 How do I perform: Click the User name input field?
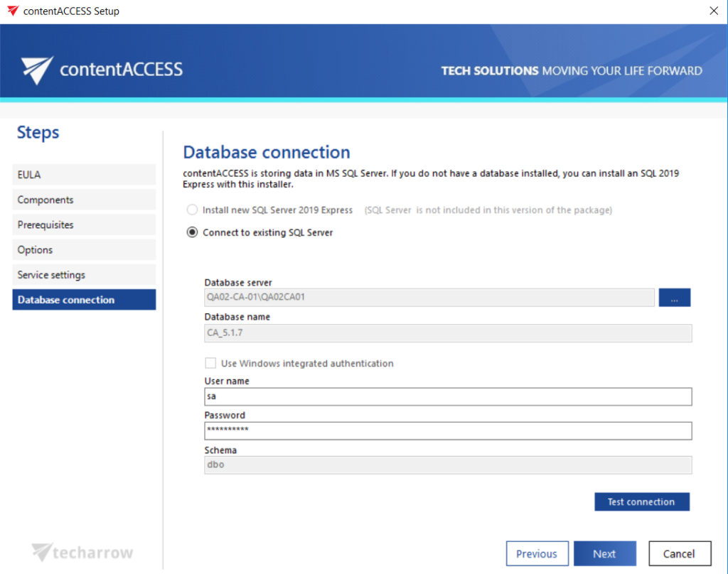(449, 396)
